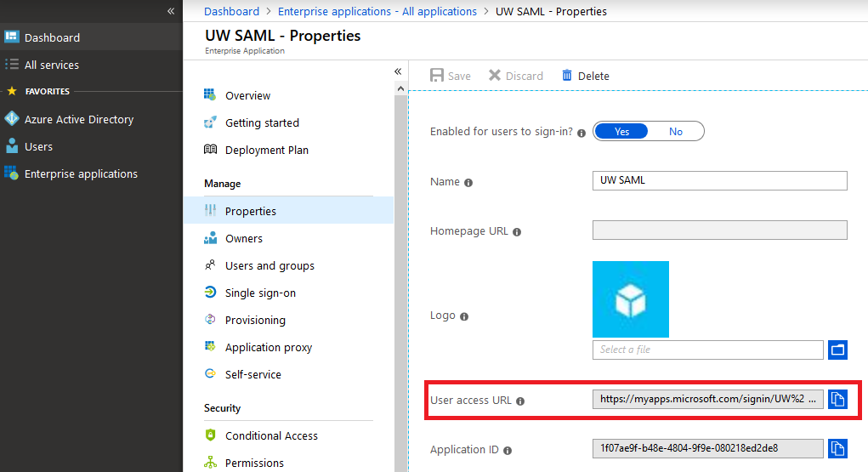868x472 pixels.
Task: Click the Users and groups icon
Action: tap(210, 264)
